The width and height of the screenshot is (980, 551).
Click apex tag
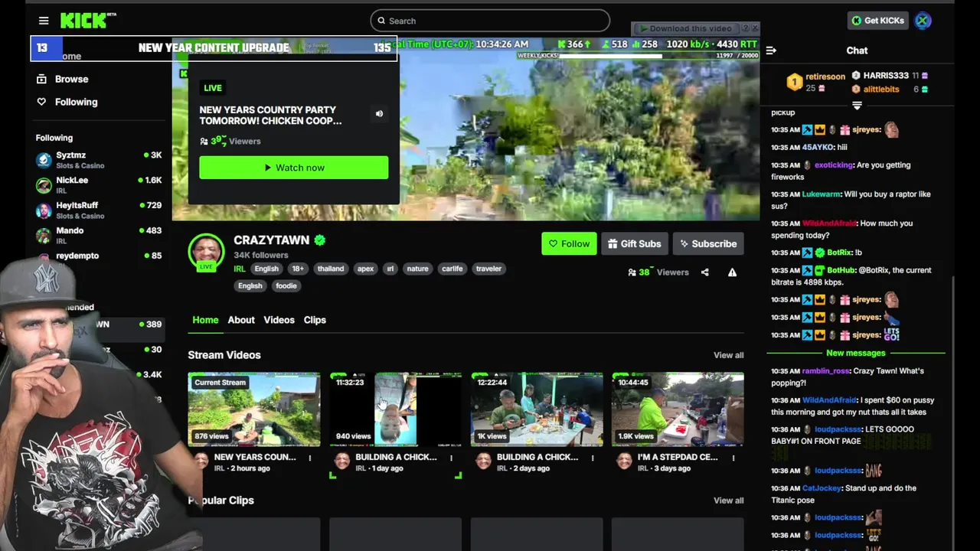(366, 269)
